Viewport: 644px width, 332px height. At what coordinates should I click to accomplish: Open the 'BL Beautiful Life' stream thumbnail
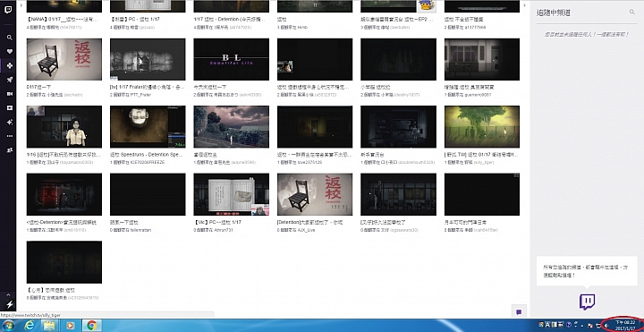coord(232,60)
